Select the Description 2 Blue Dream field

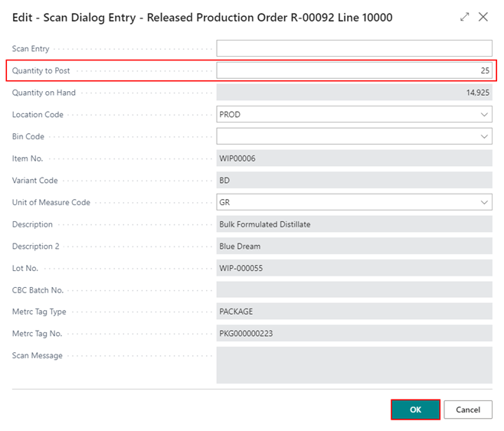click(x=354, y=247)
